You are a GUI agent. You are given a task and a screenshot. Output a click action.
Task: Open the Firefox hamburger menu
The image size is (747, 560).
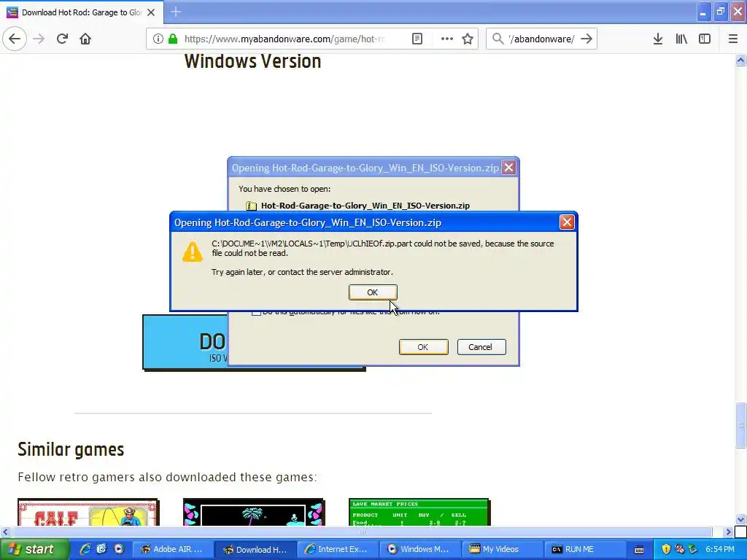coord(733,39)
